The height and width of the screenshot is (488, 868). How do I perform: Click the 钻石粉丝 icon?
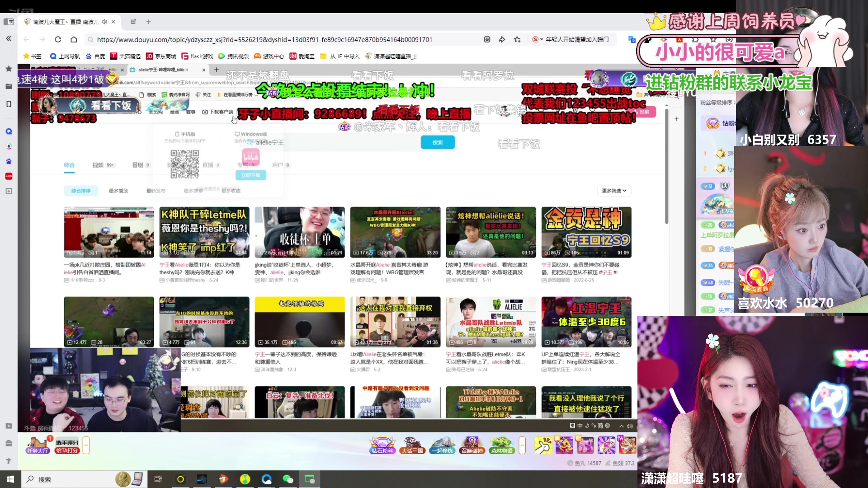[382, 445]
